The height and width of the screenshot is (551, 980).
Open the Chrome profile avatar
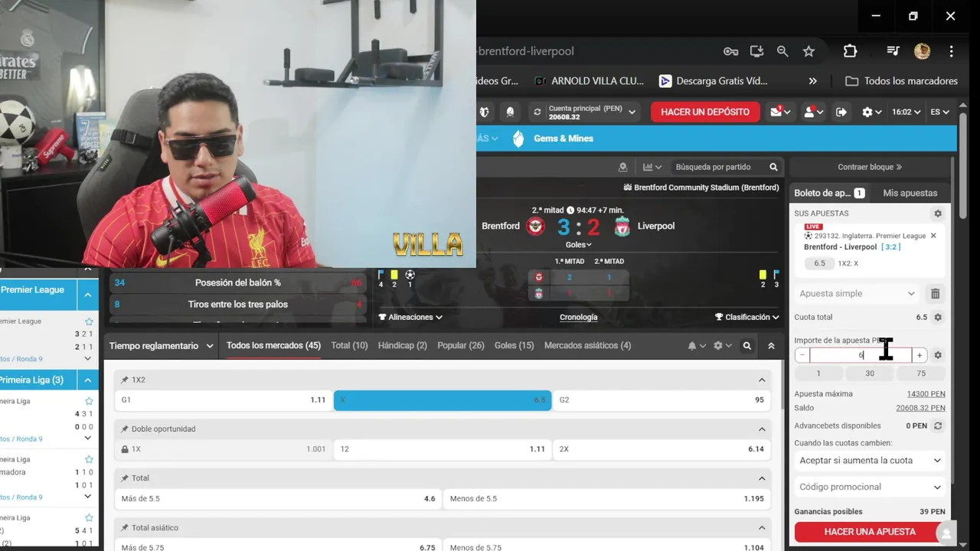pyautogui.click(x=922, y=51)
